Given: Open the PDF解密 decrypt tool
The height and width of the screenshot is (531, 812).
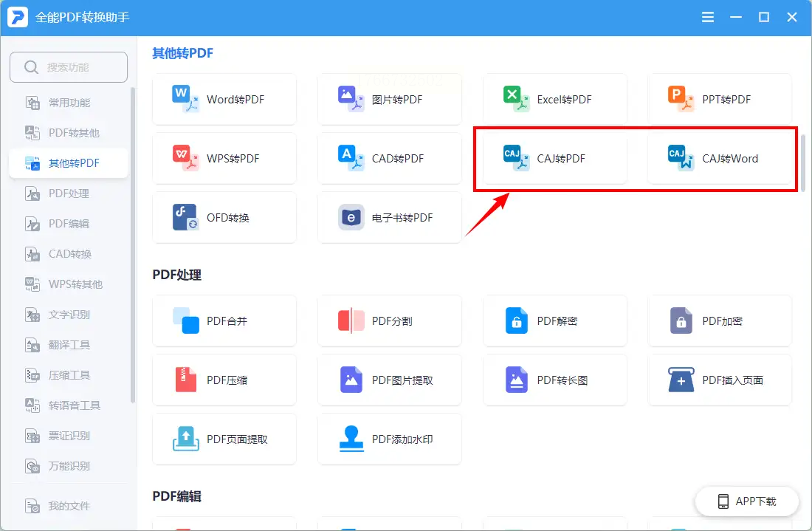Looking at the screenshot, I should tap(554, 321).
